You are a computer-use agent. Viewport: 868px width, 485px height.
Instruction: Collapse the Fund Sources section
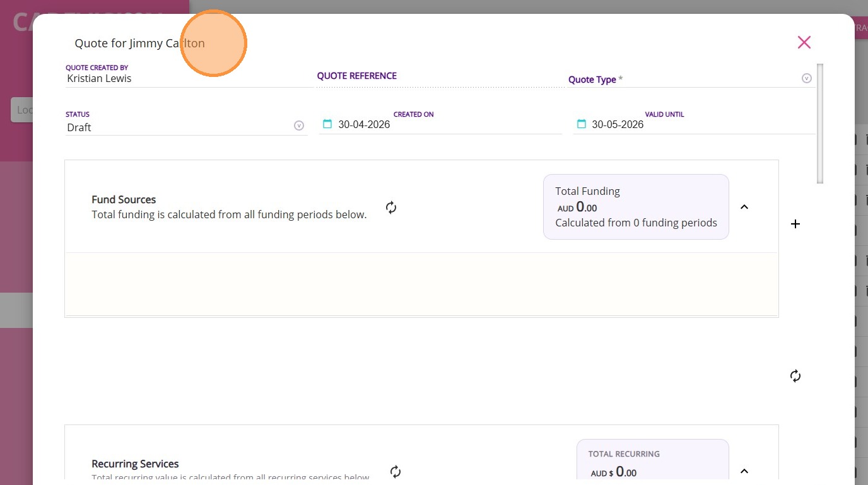point(744,207)
